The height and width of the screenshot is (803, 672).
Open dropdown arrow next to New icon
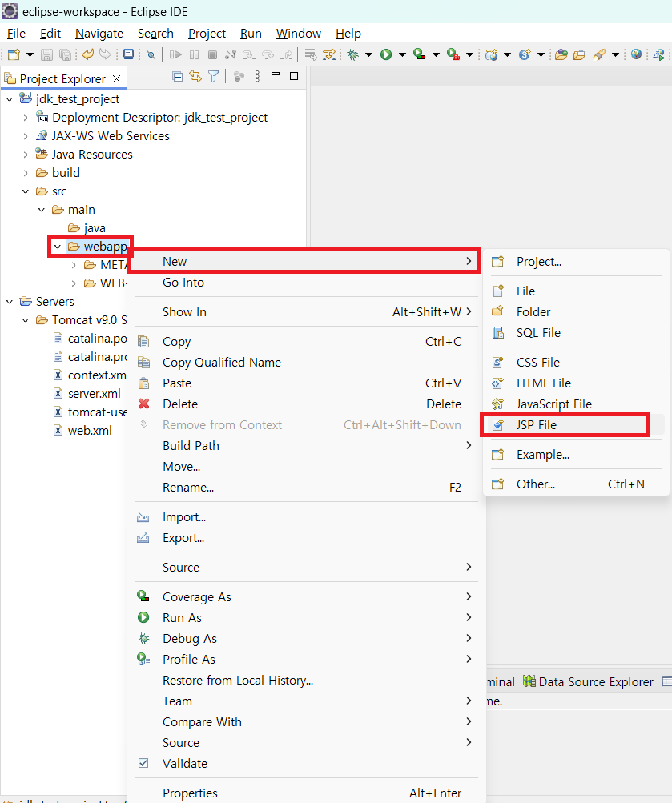click(30, 54)
